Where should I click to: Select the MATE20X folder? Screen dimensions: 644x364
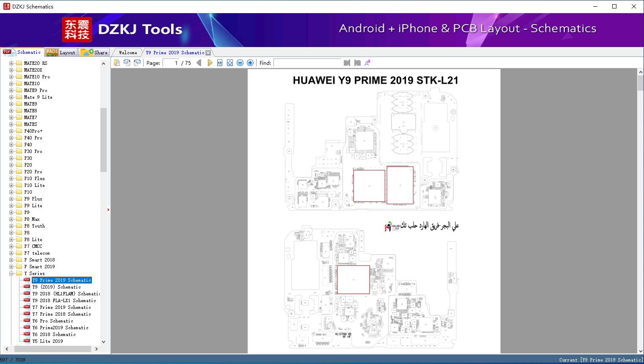tap(33, 70)
